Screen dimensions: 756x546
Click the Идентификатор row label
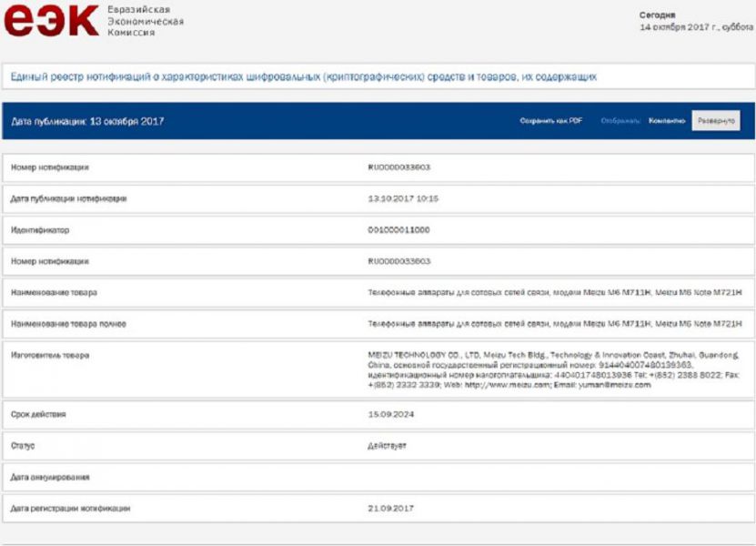40,230
